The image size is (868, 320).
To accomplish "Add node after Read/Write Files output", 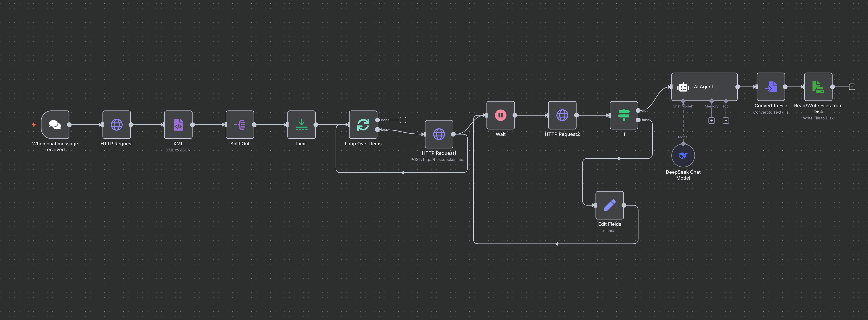I will tap(852, 87).
